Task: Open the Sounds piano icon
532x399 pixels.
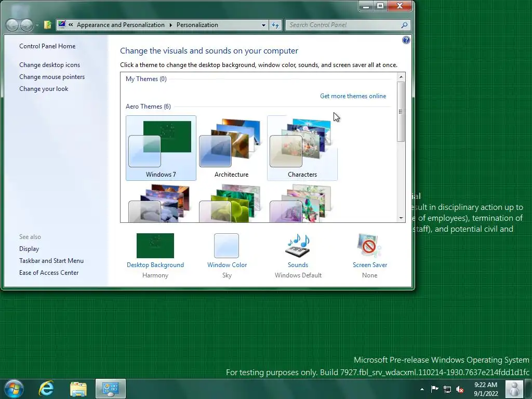Action: 298,246
